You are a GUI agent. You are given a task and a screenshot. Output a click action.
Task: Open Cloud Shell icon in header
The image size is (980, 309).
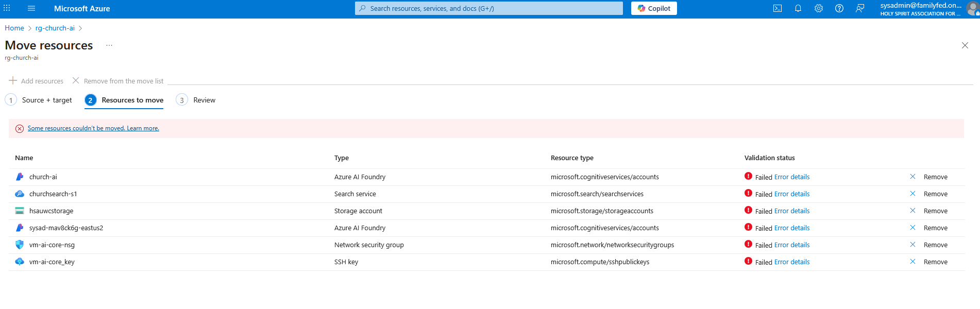click(778, 8)
